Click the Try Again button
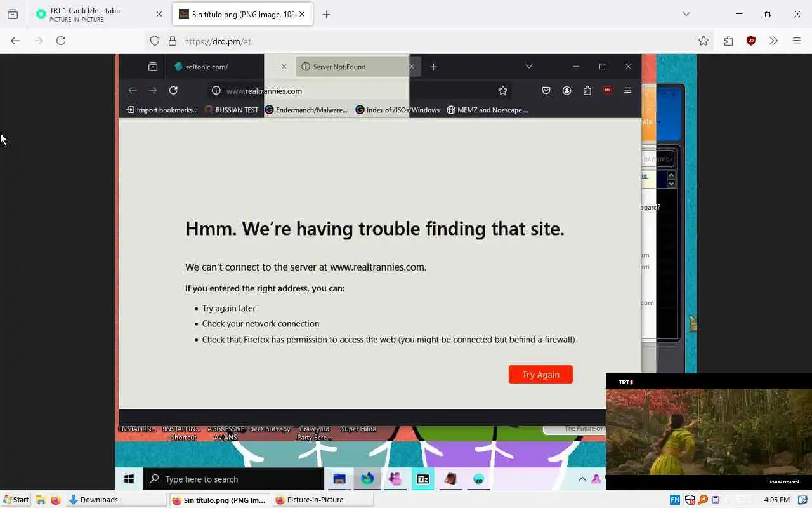 coord(540,375)
